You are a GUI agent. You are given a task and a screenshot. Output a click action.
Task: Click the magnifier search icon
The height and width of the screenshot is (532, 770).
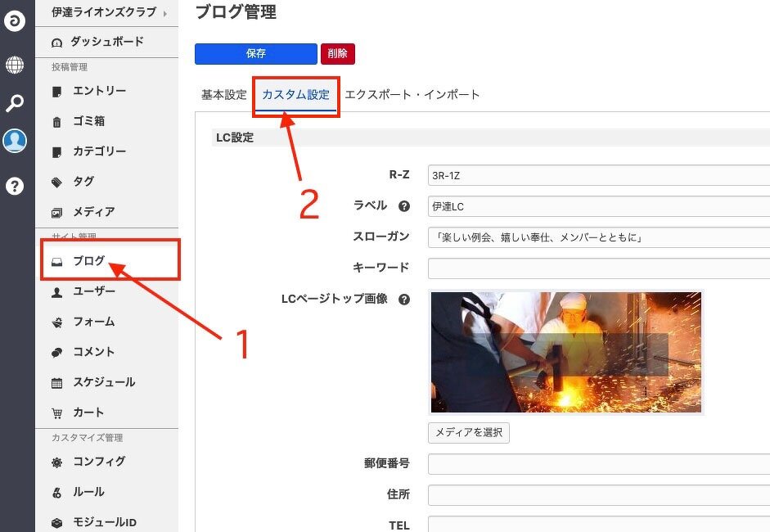pos(15,102)
